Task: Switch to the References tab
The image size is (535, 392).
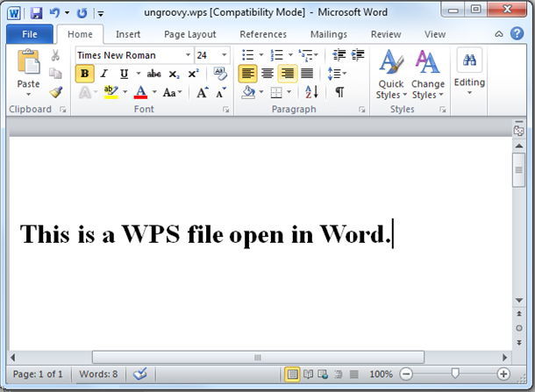Action: click(x=263, y=34)
